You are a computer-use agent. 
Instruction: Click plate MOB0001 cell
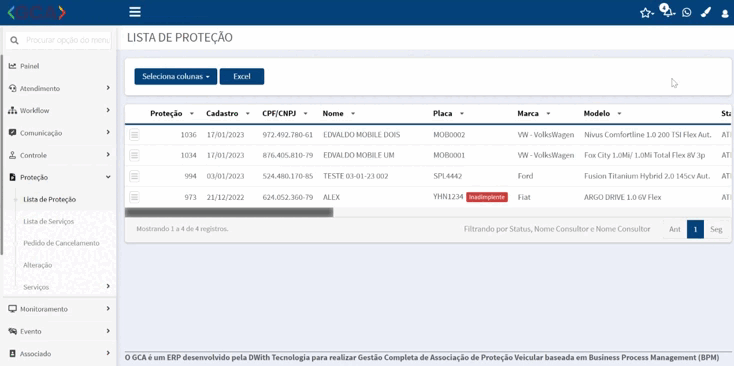(449, 155)
